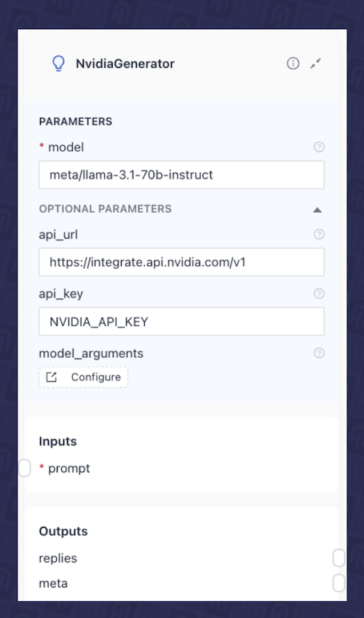Open the component info icon
The height and width of the screenshot is (618, 364).
tap(293, 63)
